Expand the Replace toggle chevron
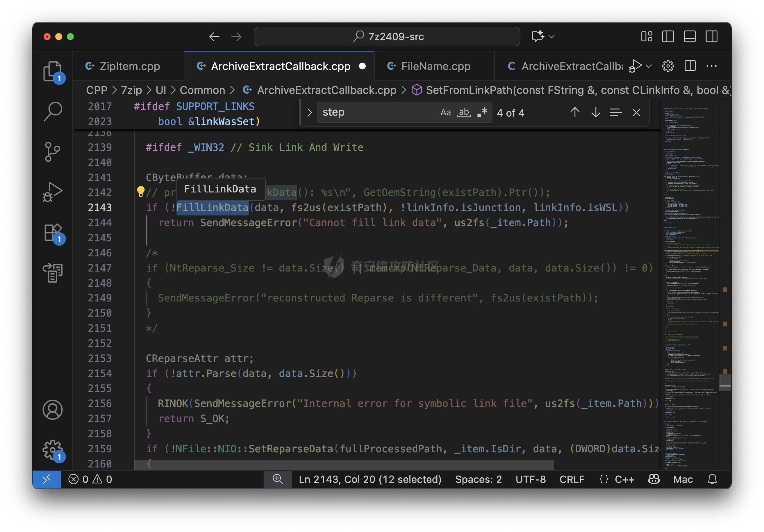This screenshot has width=764, height=532. pos(309,113)
